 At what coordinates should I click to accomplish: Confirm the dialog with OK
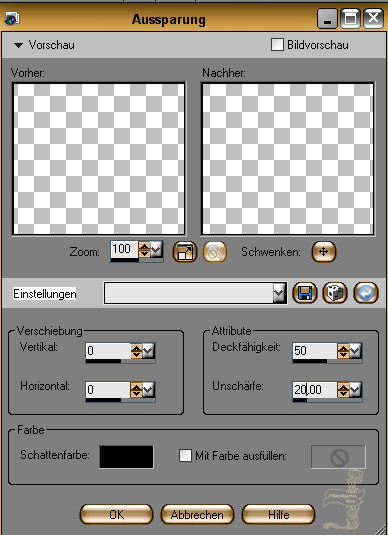click(116, 514)
